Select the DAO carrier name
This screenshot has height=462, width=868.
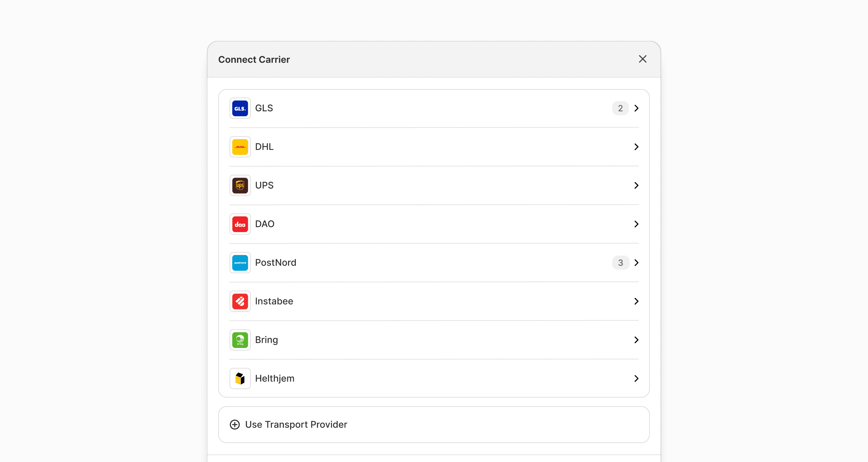(264, 224)
